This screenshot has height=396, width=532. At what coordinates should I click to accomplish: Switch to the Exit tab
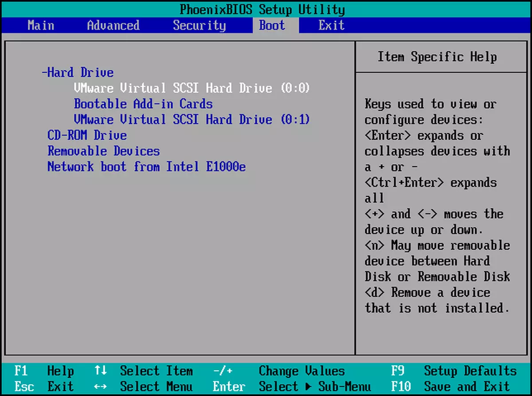[331, 25]
